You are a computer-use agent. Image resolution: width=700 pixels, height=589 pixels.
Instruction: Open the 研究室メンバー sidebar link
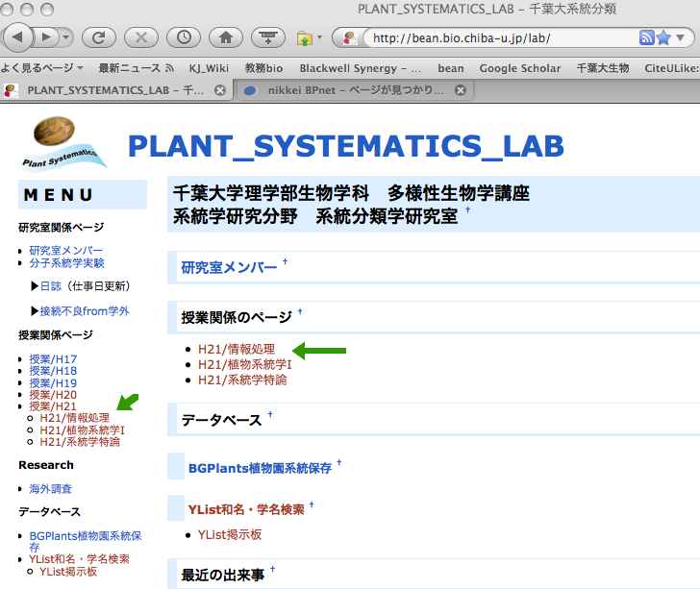65,251
